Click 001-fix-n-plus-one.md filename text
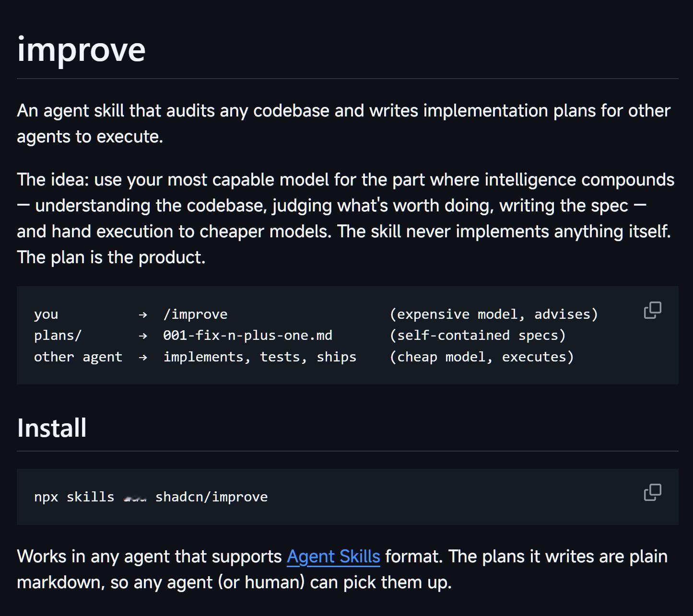The image size is (693, 616). pos(247,335)
